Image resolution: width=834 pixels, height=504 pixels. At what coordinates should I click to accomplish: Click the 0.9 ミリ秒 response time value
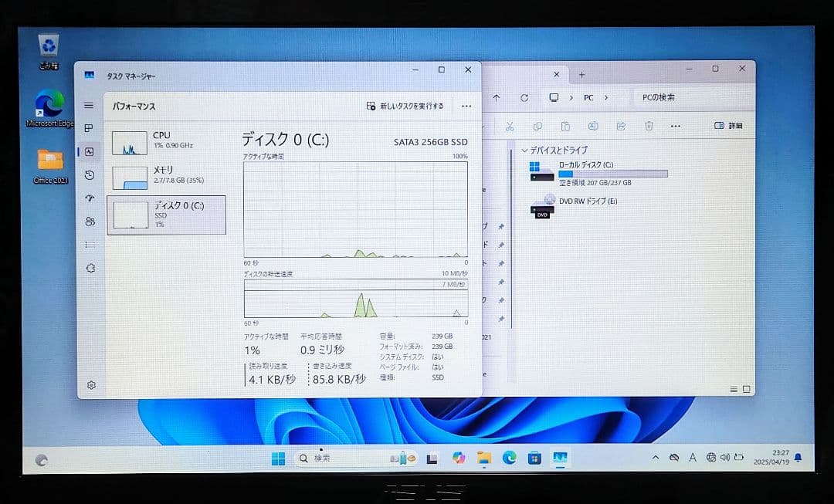point(322,350)
